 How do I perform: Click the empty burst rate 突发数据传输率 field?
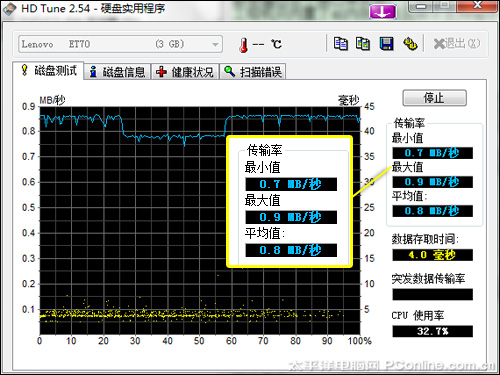tap(432, 295)
